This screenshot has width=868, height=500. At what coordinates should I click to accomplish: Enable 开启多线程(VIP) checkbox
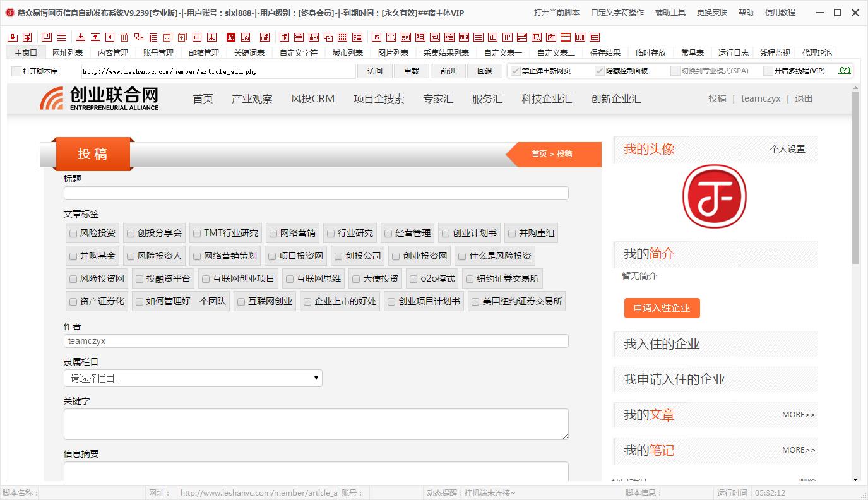pos(768,71)
